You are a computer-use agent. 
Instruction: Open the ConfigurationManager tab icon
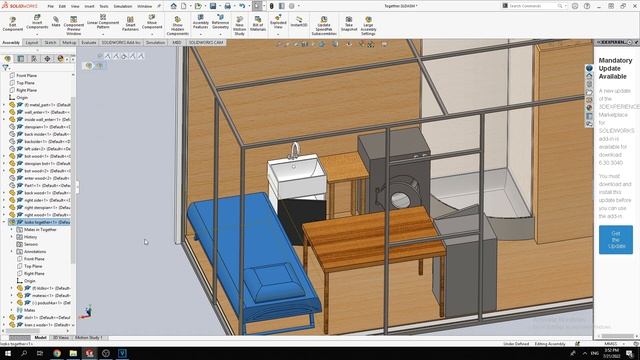[34, 59]
